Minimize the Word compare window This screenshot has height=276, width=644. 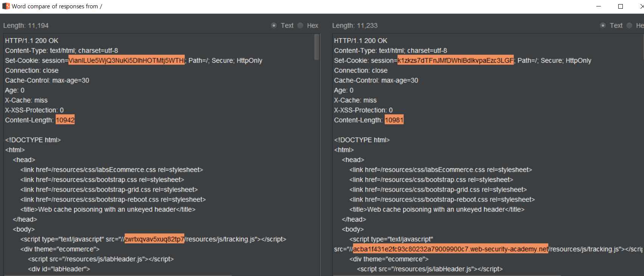click(599, 6)
